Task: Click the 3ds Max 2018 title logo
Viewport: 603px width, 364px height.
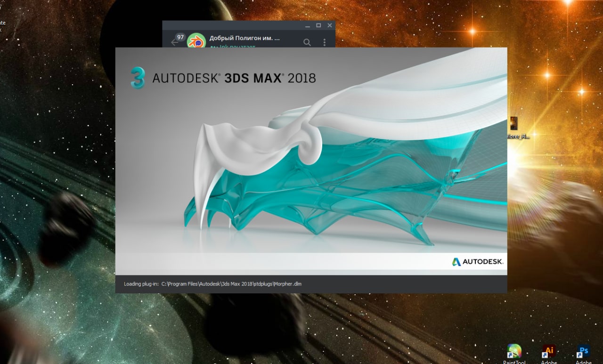Action: [223, 78]
